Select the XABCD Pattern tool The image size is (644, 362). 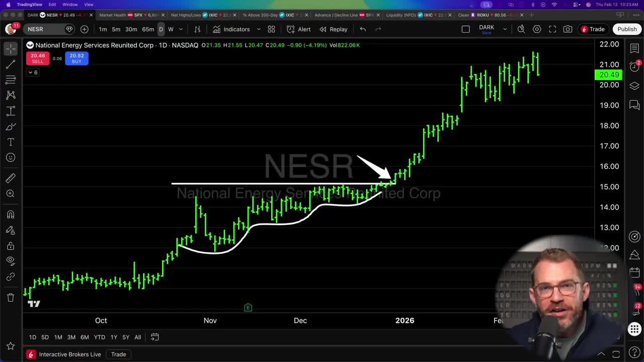(x=11, y=95)
